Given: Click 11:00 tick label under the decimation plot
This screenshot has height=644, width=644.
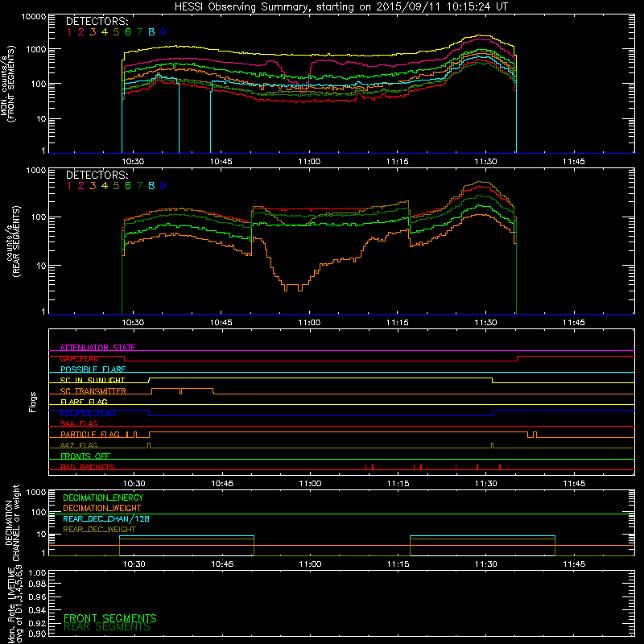Looking at the screenshot, I should pyautogui.click(x=310, y=564).
